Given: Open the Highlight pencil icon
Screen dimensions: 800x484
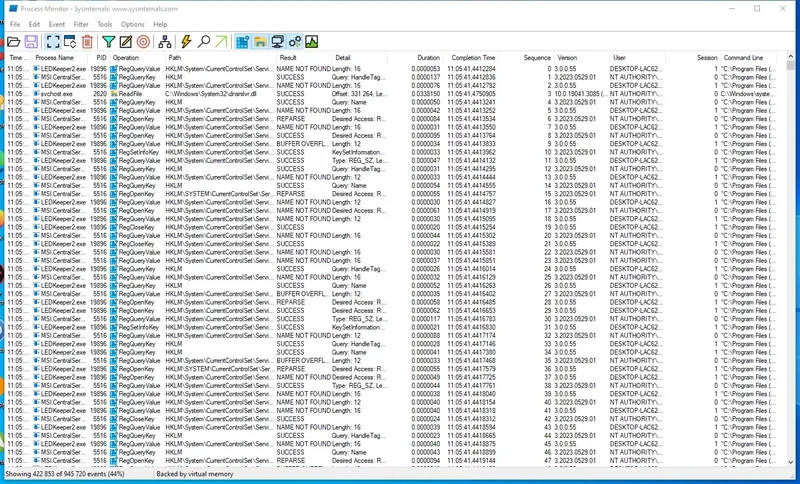Looking at the screenshot, I should [126, 42].
